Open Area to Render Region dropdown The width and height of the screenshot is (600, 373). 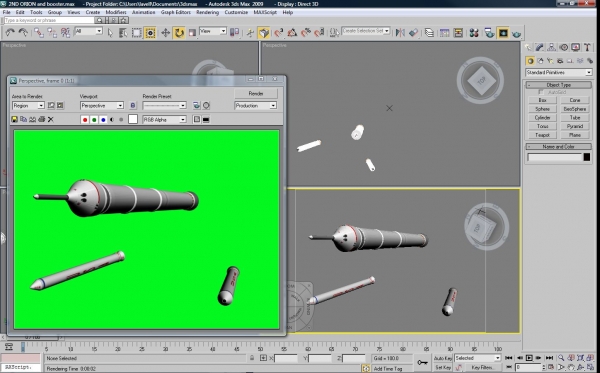(28, 105)
